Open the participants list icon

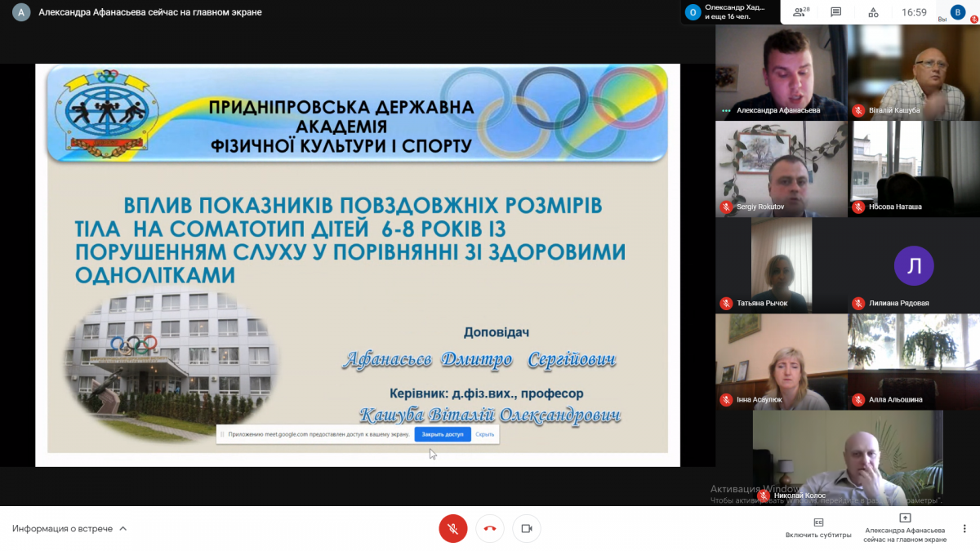(x=800, y=11)
